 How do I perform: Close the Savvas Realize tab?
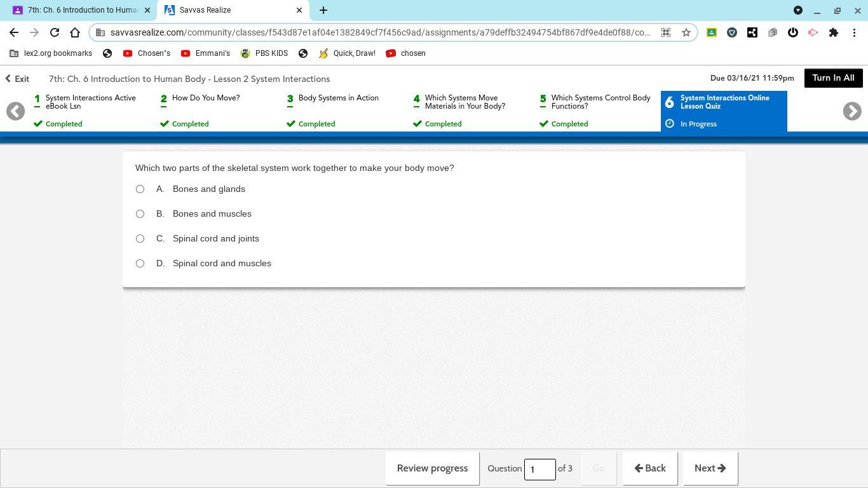click(299, 10)
